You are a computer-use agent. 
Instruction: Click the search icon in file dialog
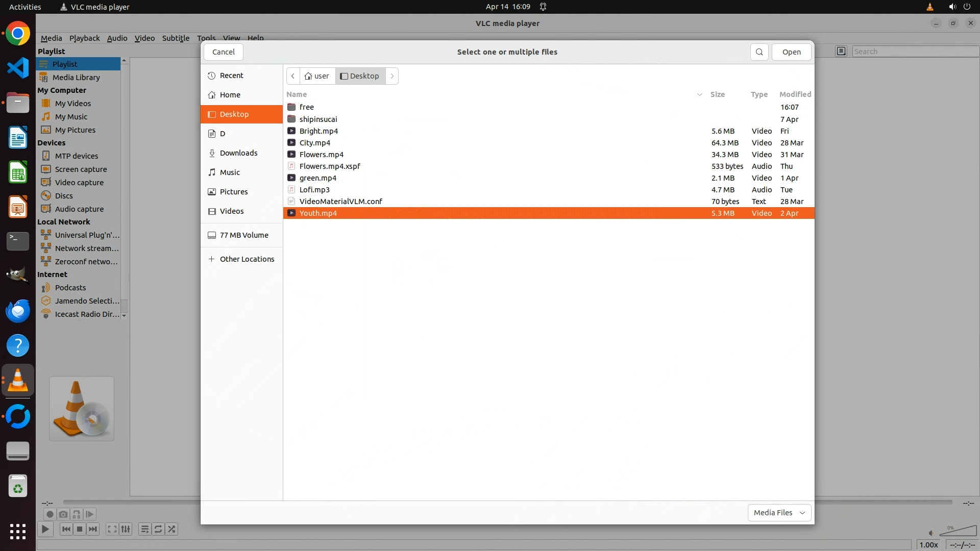759,52
